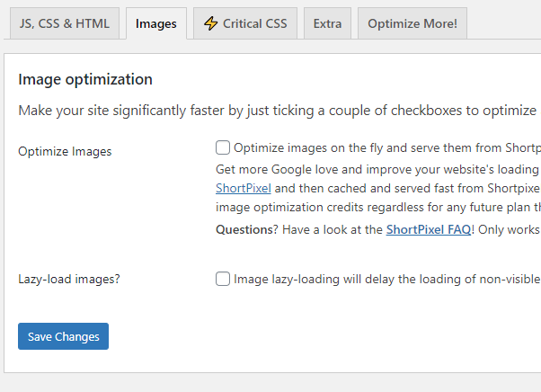The height and width of the screenshot is (392, 541).
Task: Go to the Extra tab
Action: coord(327,23)
